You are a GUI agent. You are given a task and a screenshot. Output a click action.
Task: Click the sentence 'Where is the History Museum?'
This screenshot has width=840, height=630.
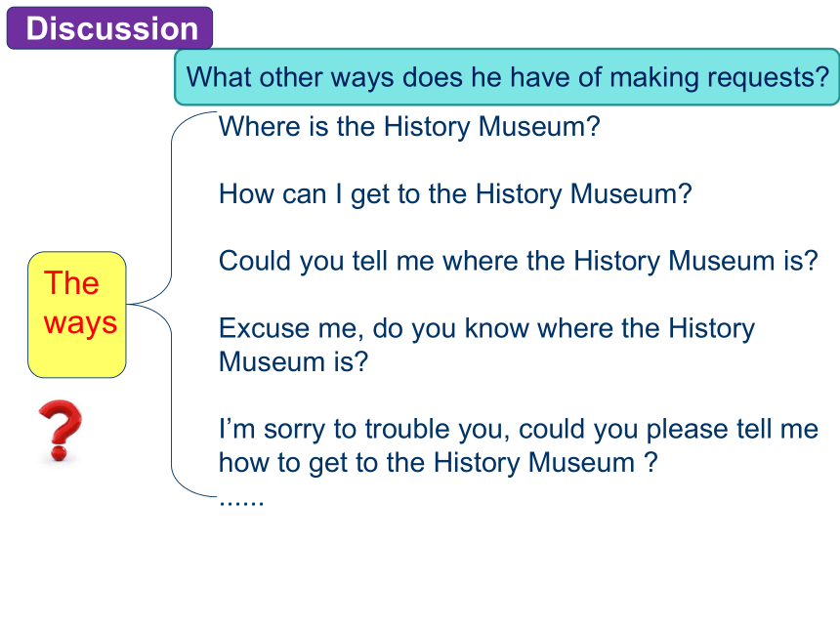pos(408,127)
